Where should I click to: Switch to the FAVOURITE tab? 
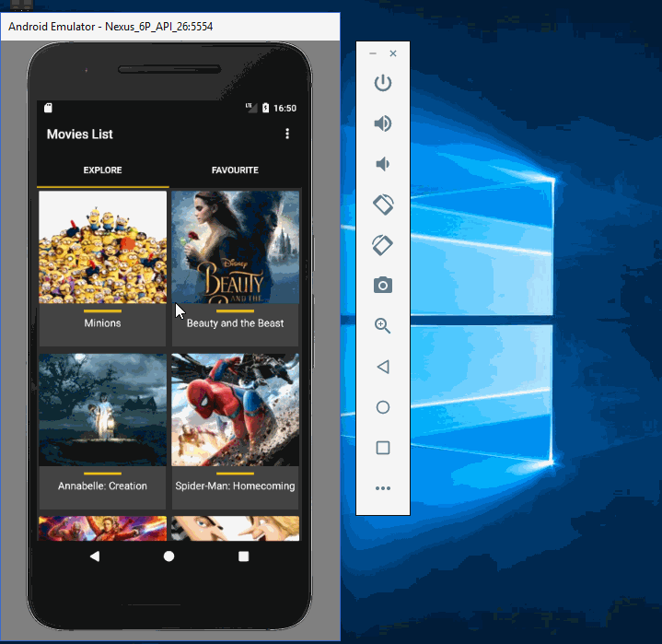click(235, 170)
